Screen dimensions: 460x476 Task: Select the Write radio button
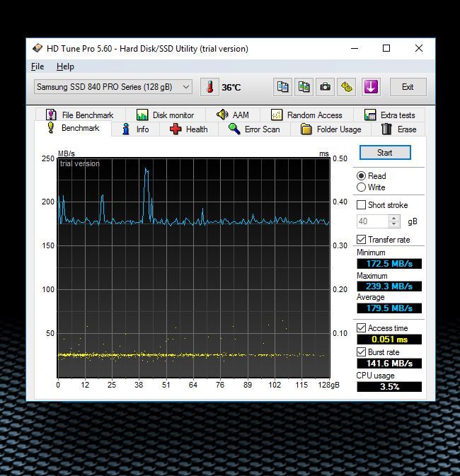(361, 187)
